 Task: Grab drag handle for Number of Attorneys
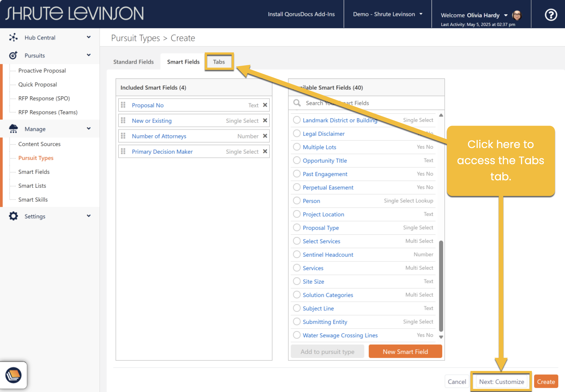tap(123, 136)
